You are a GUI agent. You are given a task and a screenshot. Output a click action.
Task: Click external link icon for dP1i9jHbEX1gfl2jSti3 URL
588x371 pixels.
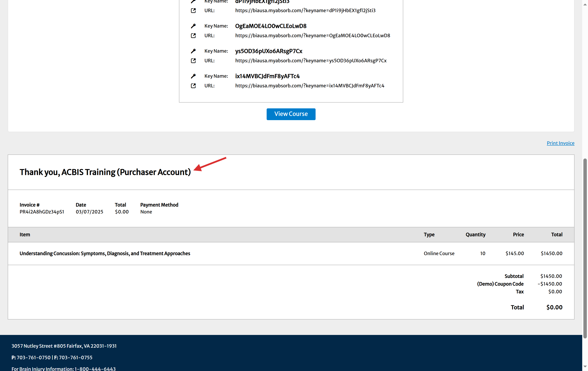(x=193, y=11)
